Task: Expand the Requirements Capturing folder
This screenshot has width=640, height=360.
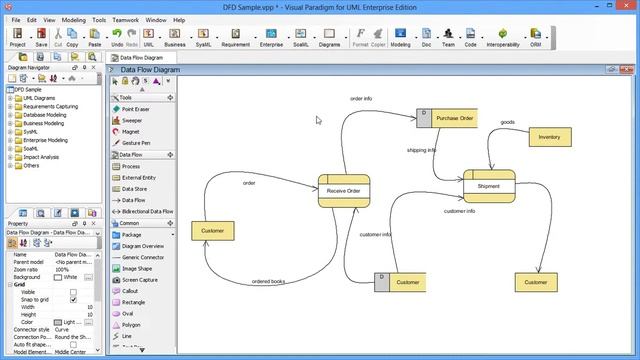Action: (x=10, y=107)
